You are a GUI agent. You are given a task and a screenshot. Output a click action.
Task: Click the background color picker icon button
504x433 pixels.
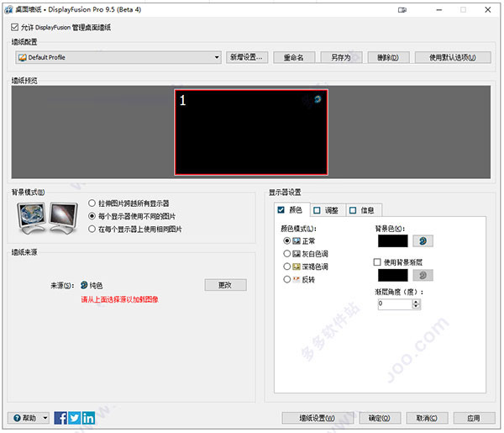[x=423, y=241]
